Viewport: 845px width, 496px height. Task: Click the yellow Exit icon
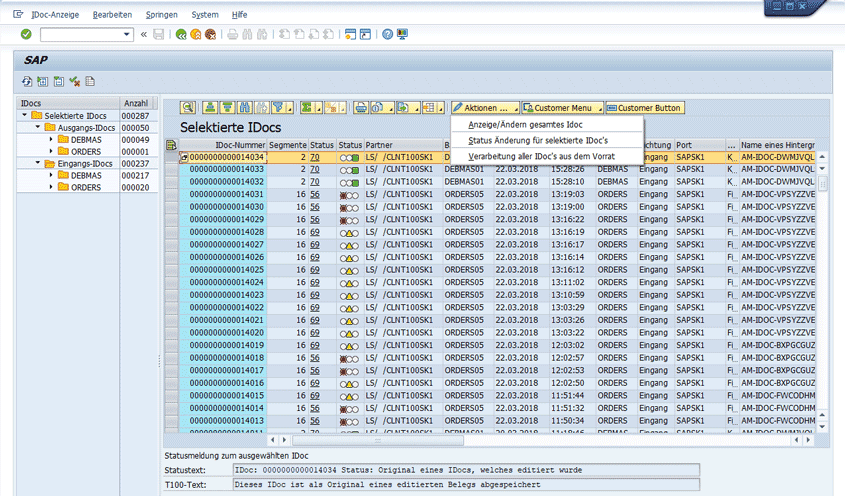pyautogui.click(x=196, y=35)
